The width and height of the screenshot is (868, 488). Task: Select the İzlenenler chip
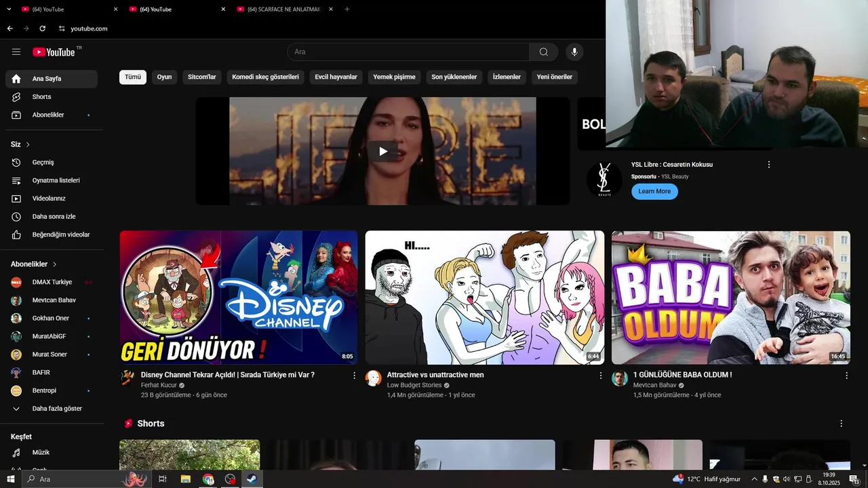[507, 77]
